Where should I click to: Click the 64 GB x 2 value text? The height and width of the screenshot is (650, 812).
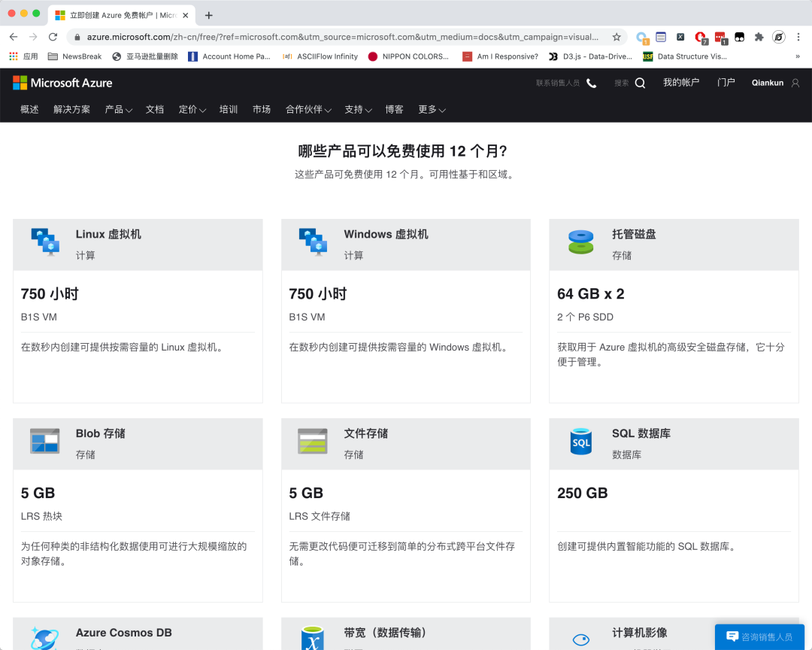(591, 294)
